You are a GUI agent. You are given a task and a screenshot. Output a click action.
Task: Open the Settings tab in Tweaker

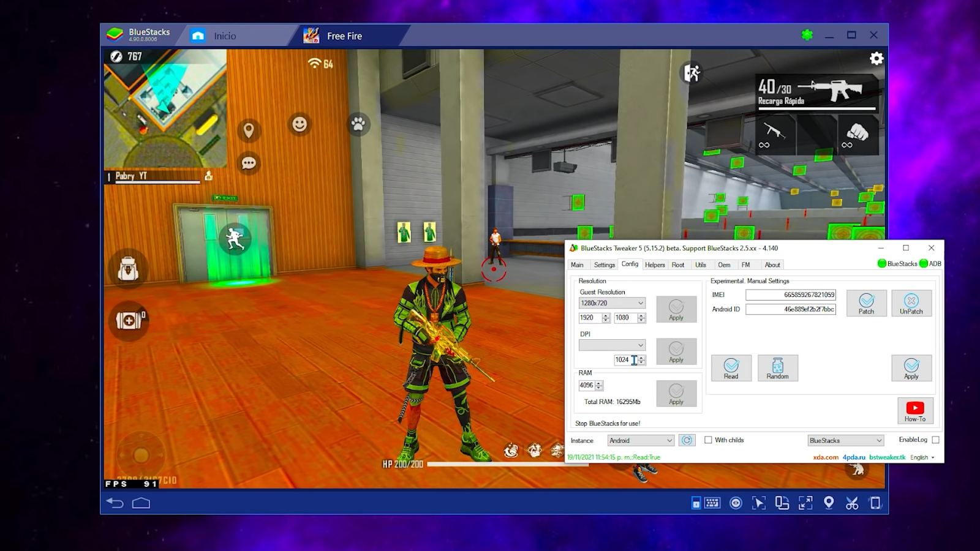604,265
